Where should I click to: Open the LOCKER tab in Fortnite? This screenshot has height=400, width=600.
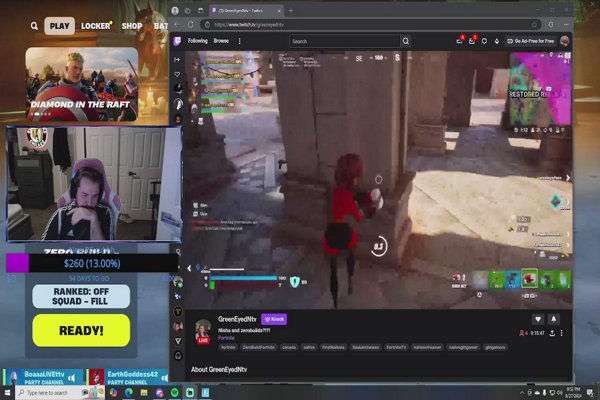coord(96,26)
